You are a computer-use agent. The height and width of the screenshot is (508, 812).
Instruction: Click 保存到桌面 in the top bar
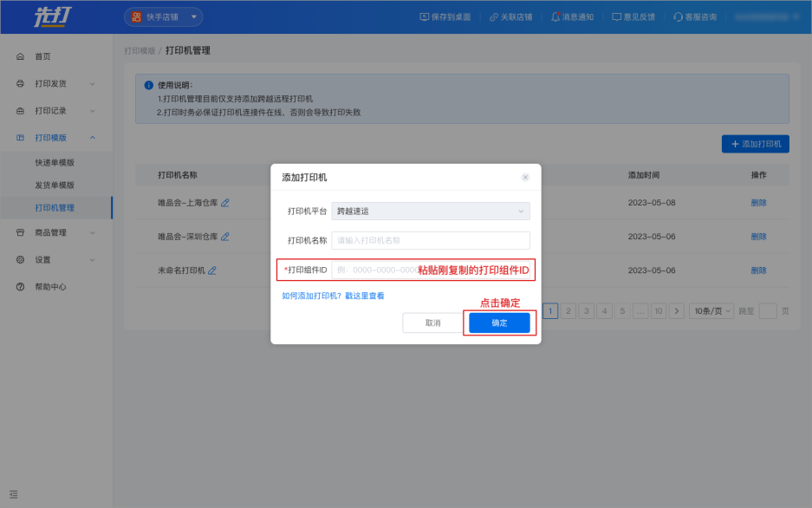click(445, 16)
